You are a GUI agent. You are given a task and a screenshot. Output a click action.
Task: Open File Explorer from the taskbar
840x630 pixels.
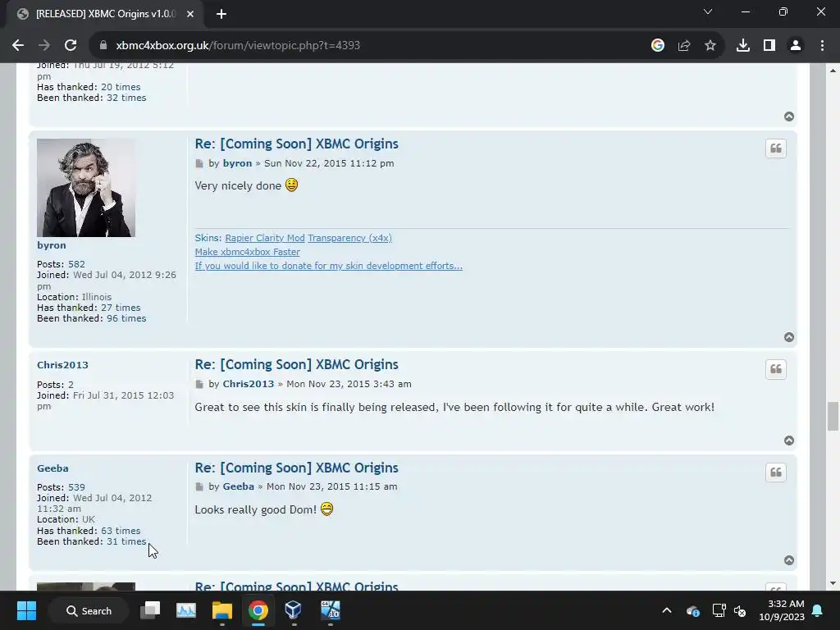click(221, 610)
